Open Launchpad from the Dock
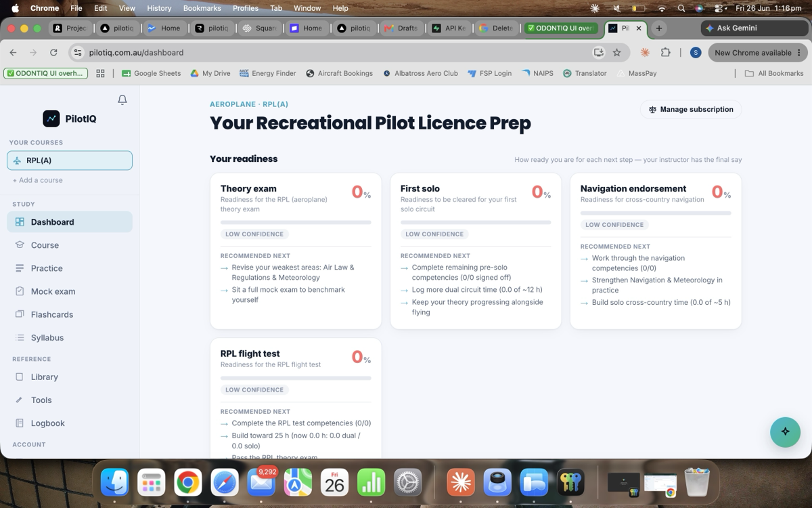812x508 pixels. pyautogui.click(x=152, y=483)
